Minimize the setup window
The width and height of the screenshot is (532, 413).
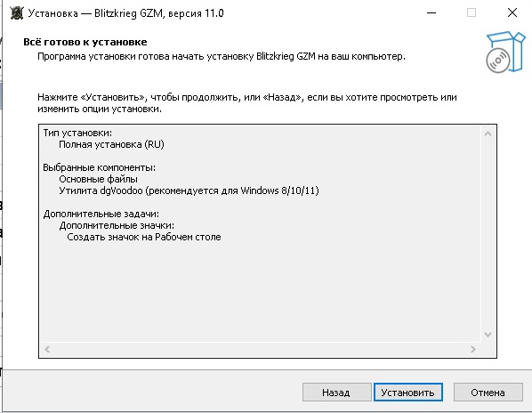tap(431, 12)
